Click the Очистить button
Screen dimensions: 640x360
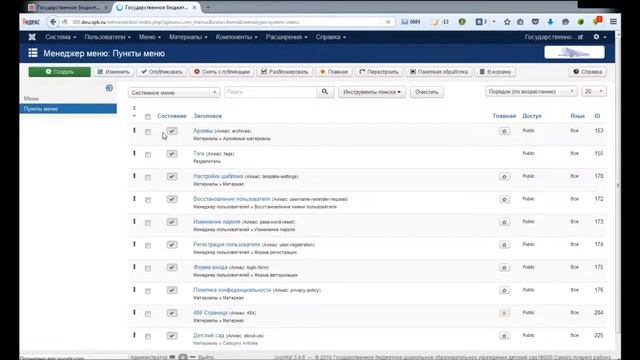click(x=427, y=92)
